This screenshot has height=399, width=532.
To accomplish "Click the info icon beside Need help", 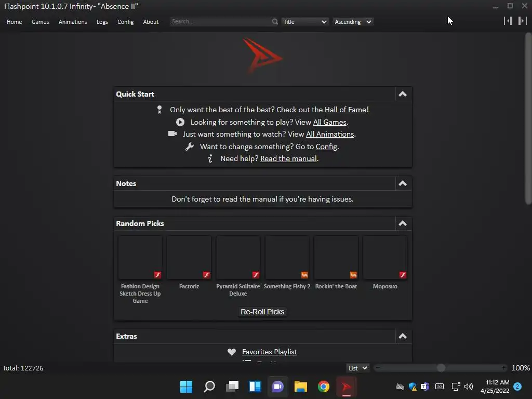I will tap(210, 158).
